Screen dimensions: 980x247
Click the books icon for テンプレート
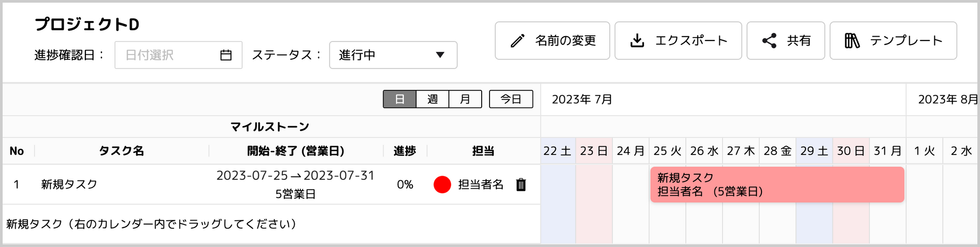[x=852, y=41]
